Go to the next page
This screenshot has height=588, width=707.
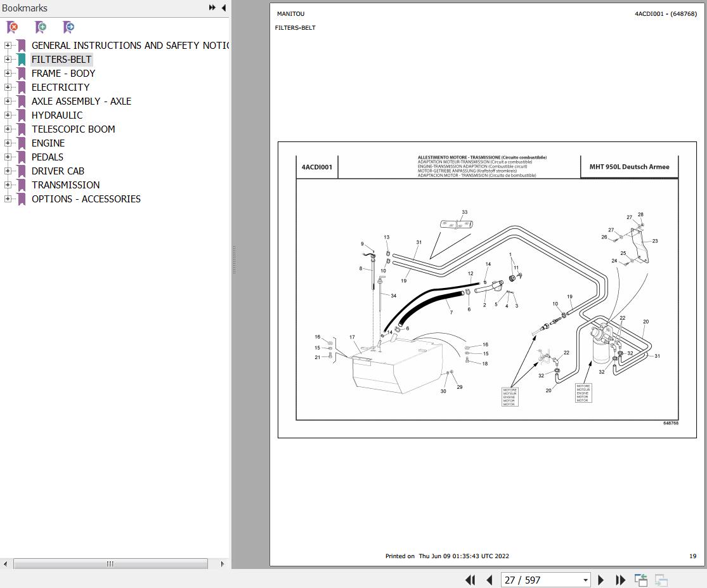click(x=600, y=580)
